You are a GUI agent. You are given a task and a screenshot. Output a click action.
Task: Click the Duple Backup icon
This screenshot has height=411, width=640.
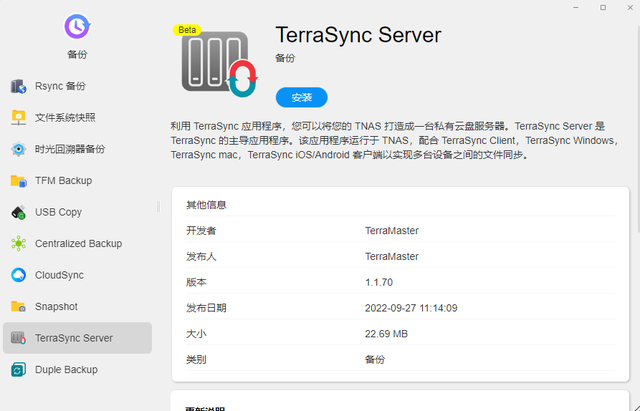coord(18,369)
